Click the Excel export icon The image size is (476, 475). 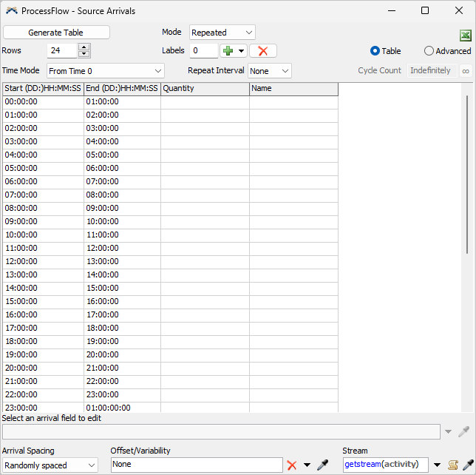click(465, 36)
